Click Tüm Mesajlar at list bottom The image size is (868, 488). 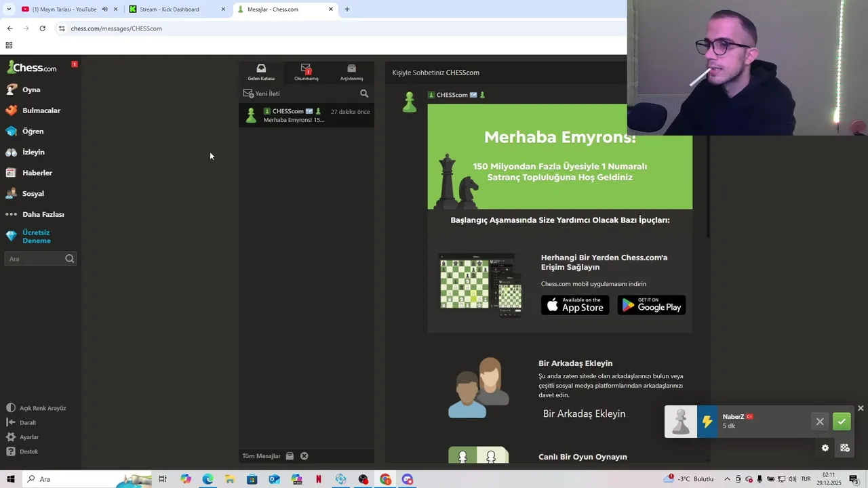click(x=261, y=456)
